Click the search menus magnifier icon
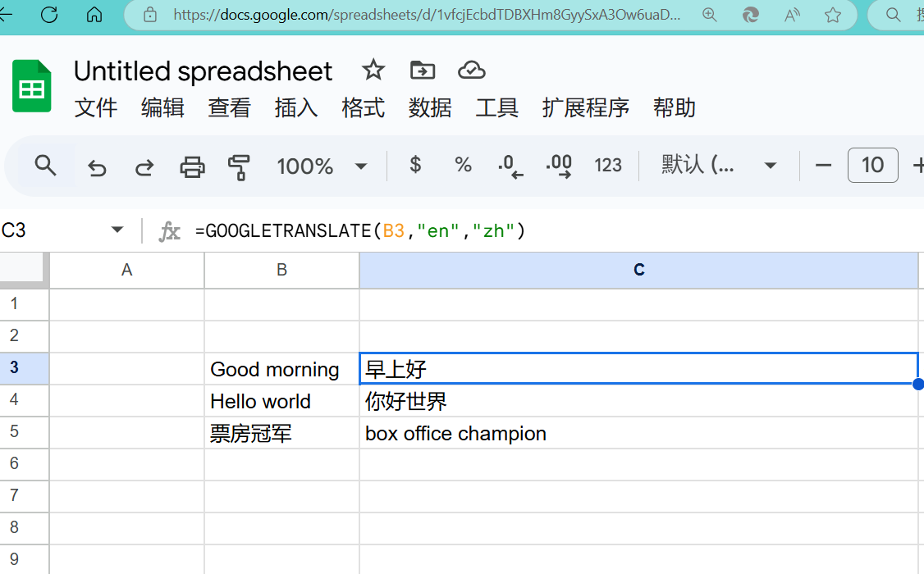Image resolution: width=924 pixels, height=574 pixels. pyautogui.click(x=46, y=166)
